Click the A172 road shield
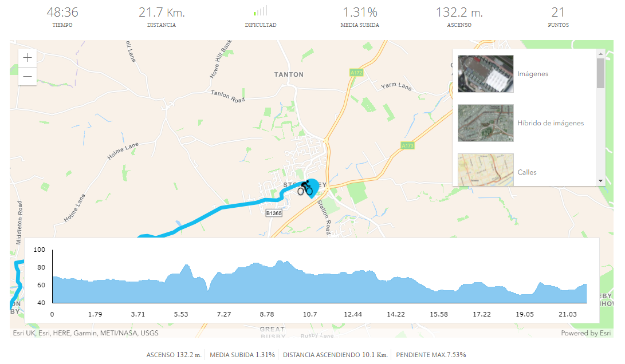The image size is (625, 364). click(356, 73)
